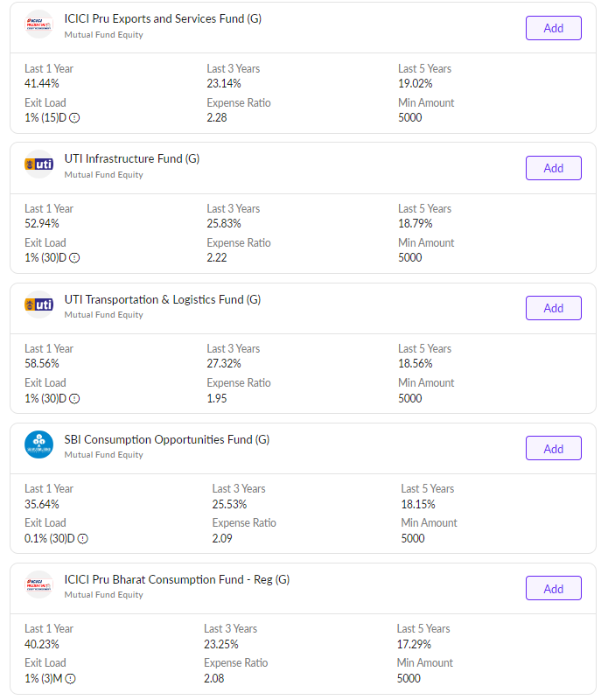Click the ICICI Pru Bharat Consumption logo
The height and width of the screenshot is (700, 601).
(x=39, y=584)
